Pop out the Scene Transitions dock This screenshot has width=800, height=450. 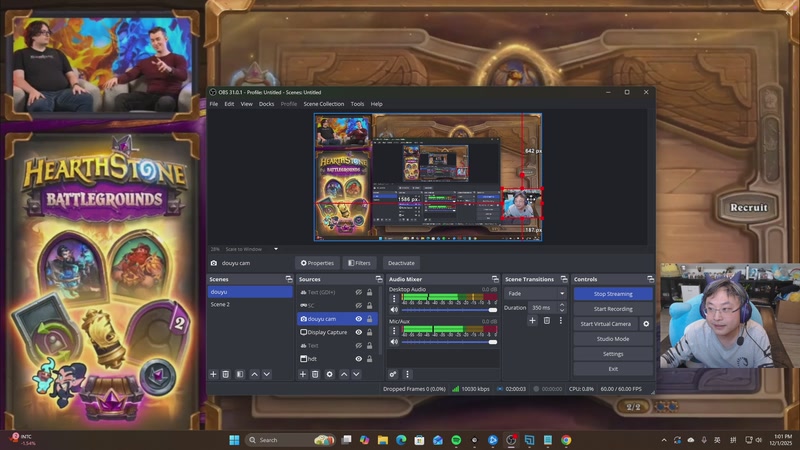click(564, 279)
